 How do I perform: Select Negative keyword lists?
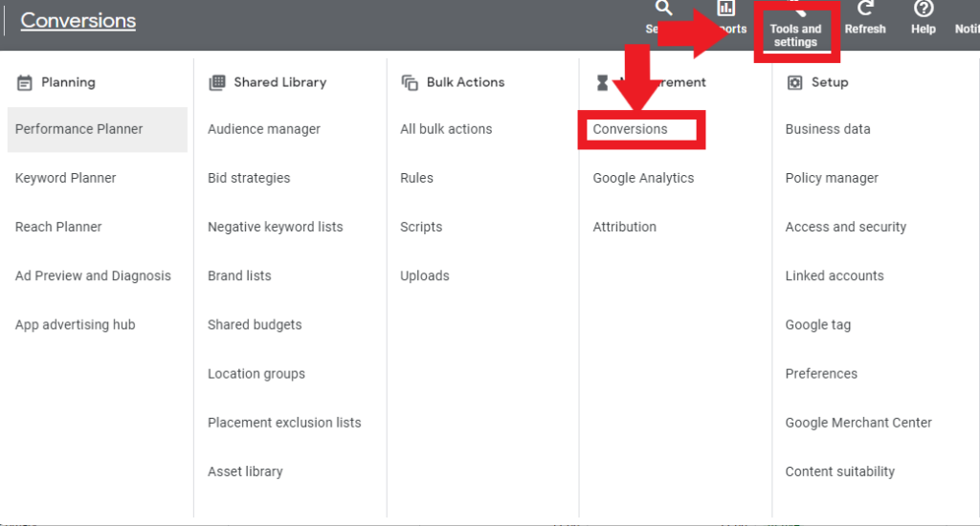pos(275,227)
